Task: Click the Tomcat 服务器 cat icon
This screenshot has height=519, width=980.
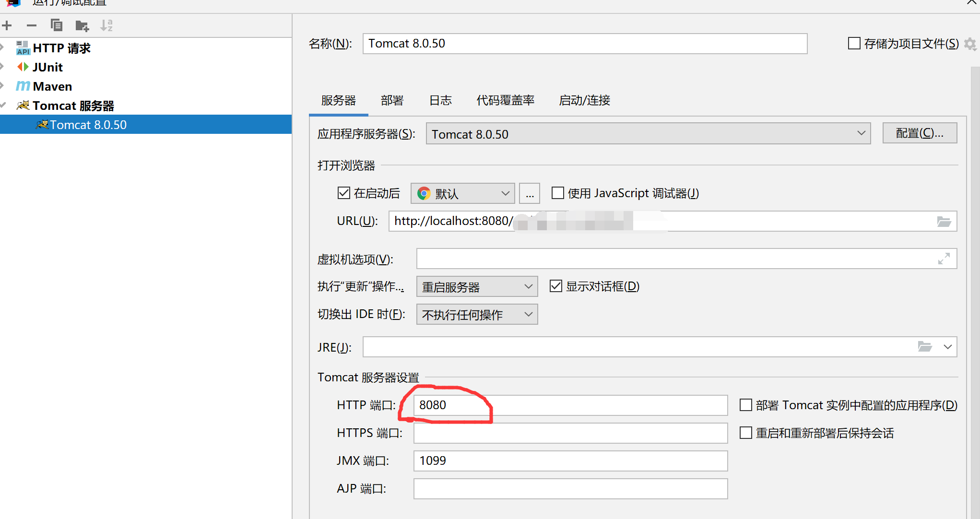Action: pos(23,105)
